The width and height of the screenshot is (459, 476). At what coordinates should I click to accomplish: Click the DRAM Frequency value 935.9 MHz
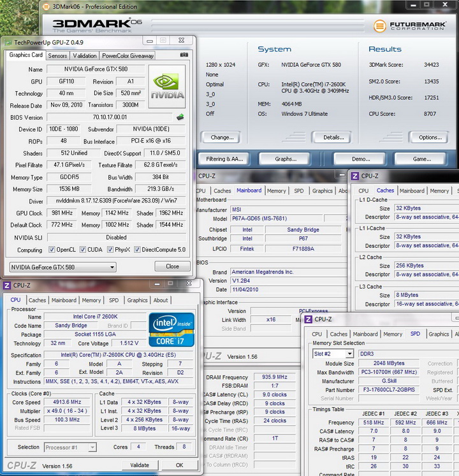(x=275, y=377)
